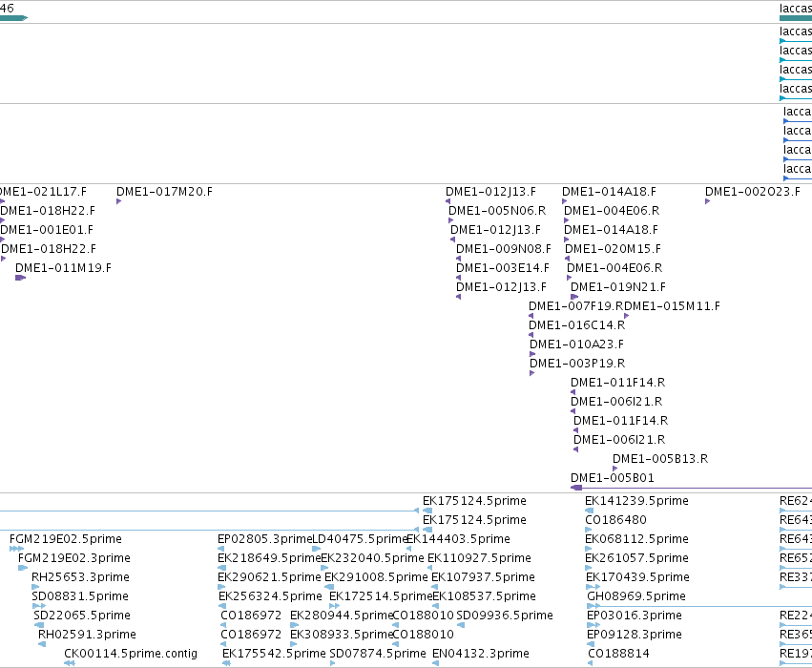Select the DME1-019N21.F feature label
Viewport: 812px width, 668px height.
tap(618, 287)
